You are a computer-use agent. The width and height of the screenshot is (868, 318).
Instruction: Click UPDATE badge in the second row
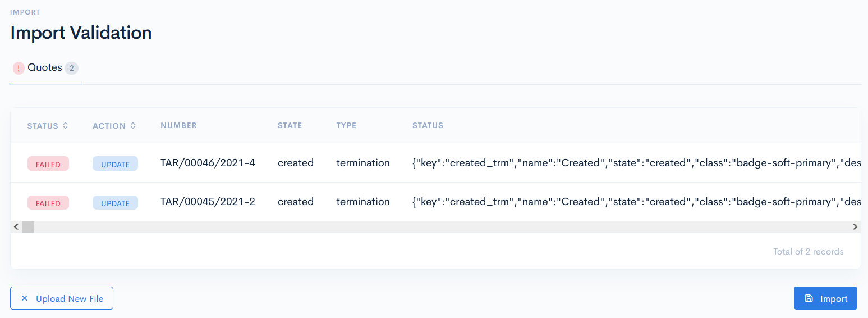pos(115,203)
